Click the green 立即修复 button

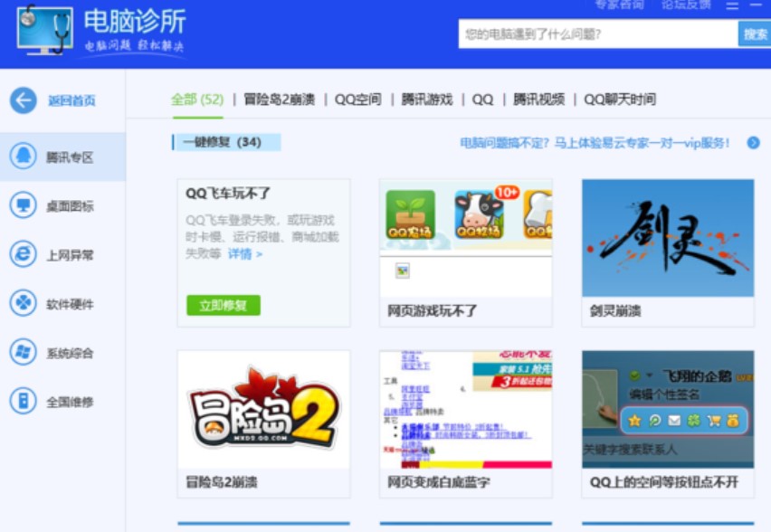224,305
